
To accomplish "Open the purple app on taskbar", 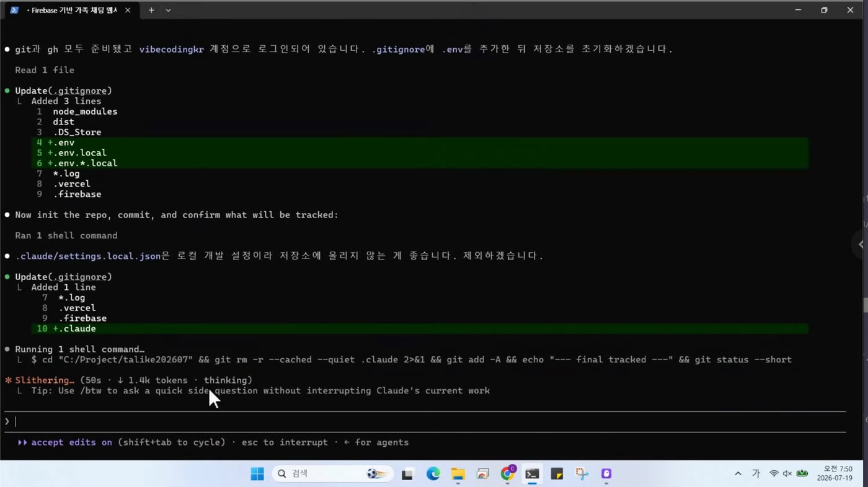I will pos(606,474).
